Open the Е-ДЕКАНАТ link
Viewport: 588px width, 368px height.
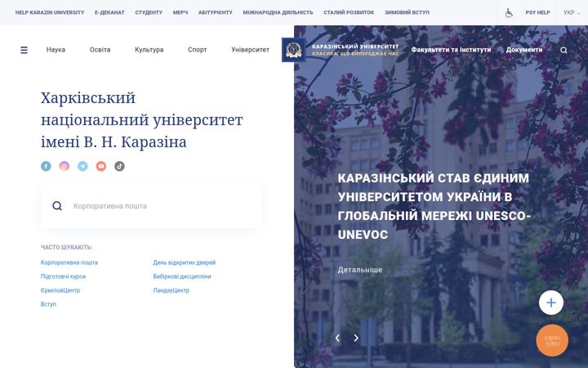tap(109, 12)
